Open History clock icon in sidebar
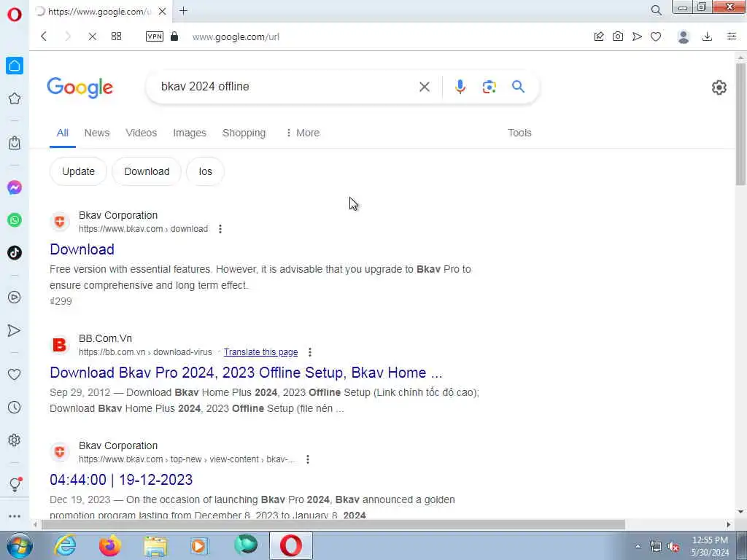This screenshot has width=747, height=560. (x=15, y=407)
